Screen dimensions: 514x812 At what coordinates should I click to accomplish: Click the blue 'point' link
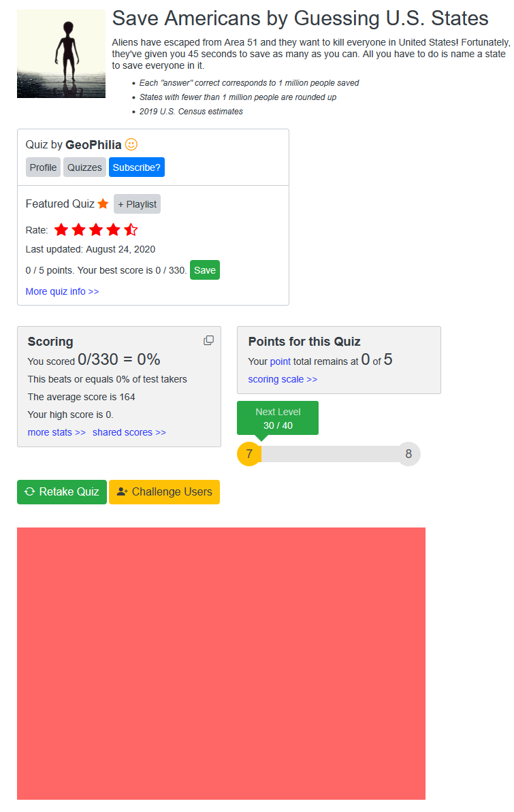click(x=280, y=361)
